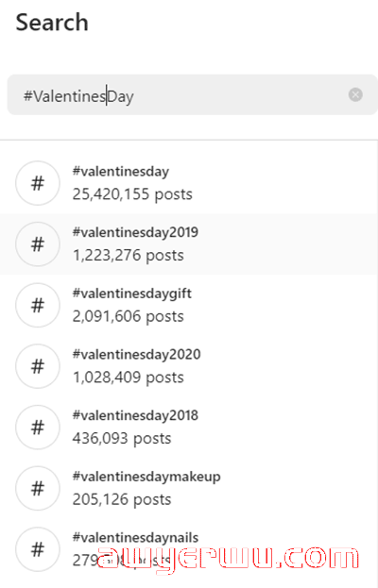
Task: Click the 1,223,276 posts count text
Action: coord(128,256)
